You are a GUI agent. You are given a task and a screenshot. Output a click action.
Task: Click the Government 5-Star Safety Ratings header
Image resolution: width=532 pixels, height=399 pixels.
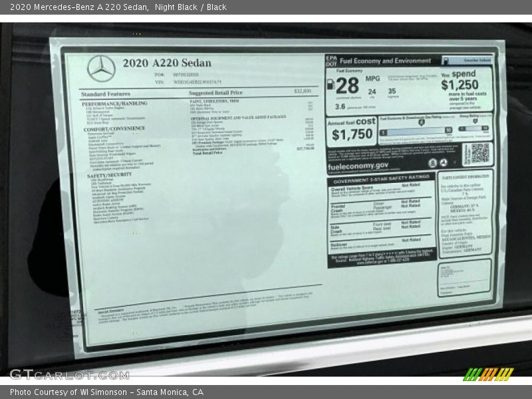[x=381, y=180]
